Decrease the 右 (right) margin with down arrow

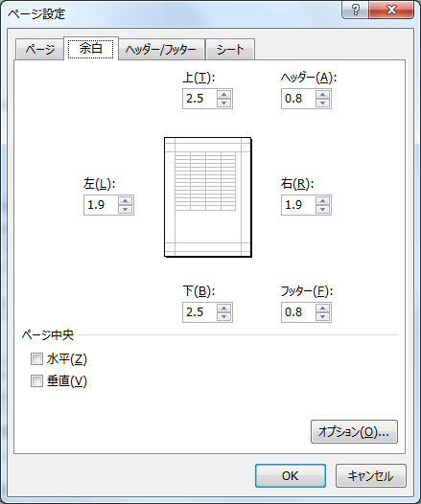(322, 209)
